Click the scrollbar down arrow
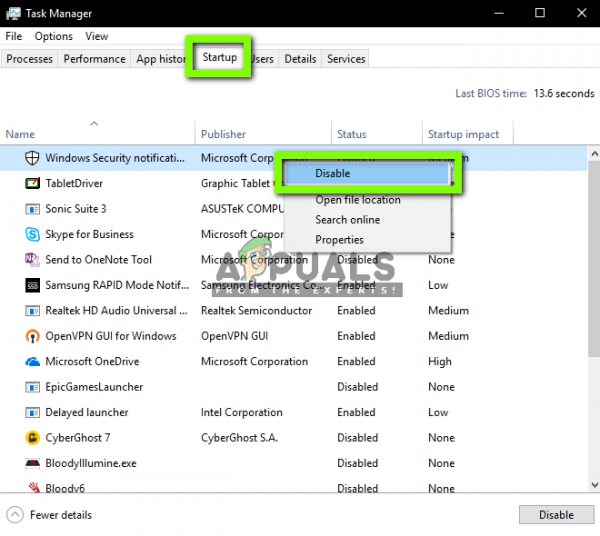Screen dimensions: 600x536 594,485
